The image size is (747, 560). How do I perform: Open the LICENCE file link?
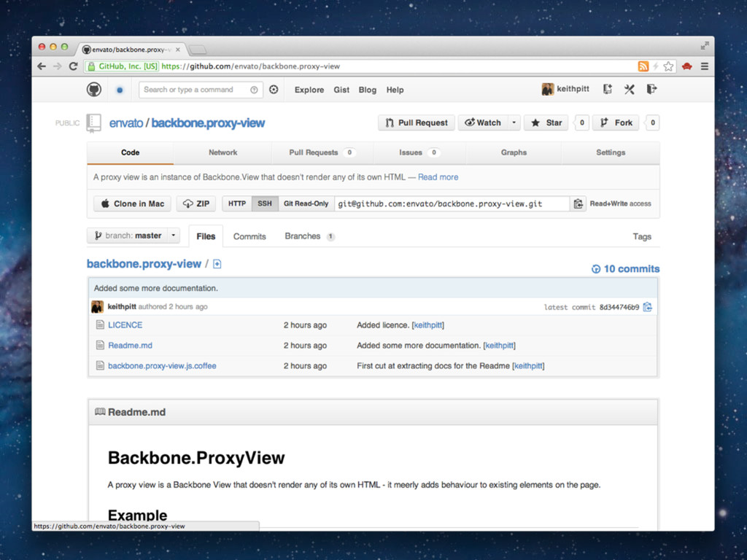(x=125, y=324)
